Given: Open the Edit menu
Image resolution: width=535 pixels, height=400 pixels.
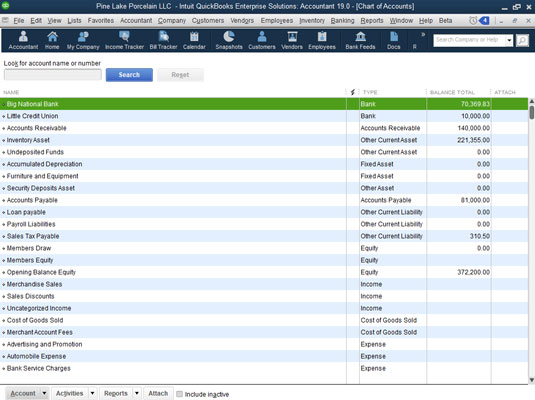Looking at the screenshot, I should click(x=36, y=20).
